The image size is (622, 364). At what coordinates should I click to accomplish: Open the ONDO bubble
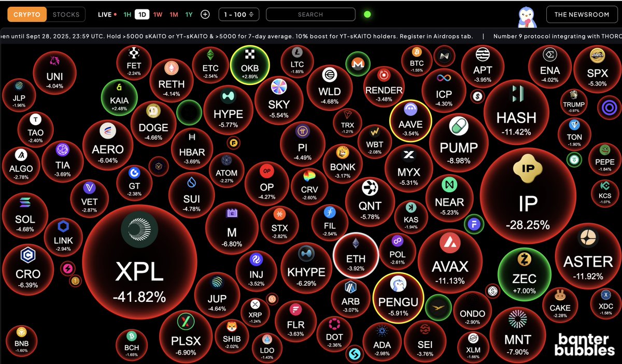tap(473, 310)
